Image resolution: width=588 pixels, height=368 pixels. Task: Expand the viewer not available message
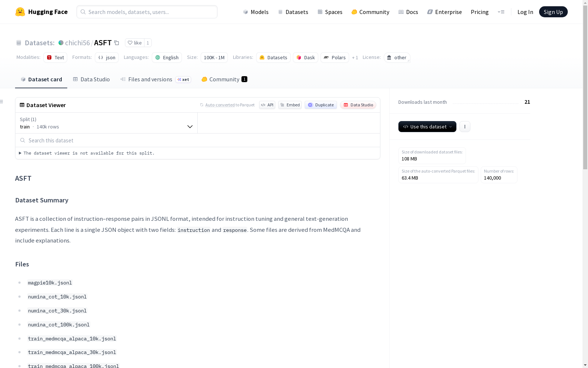point(87,153)
